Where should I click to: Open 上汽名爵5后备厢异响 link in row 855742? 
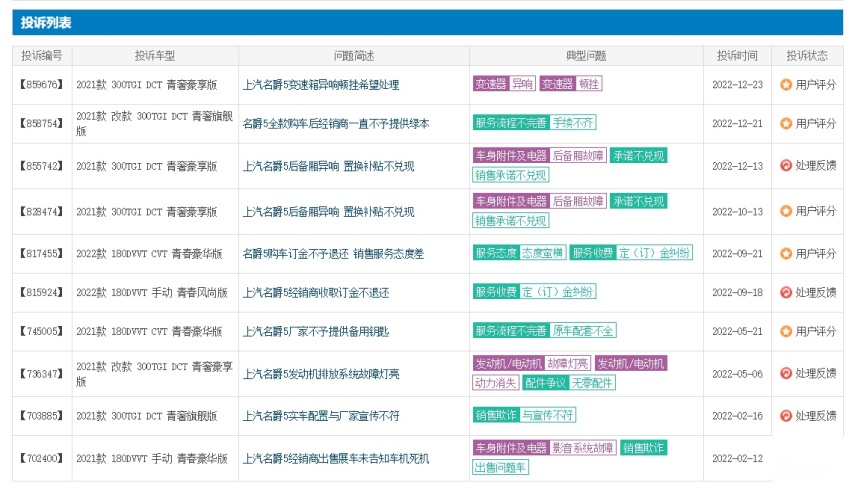pos(328,166)
